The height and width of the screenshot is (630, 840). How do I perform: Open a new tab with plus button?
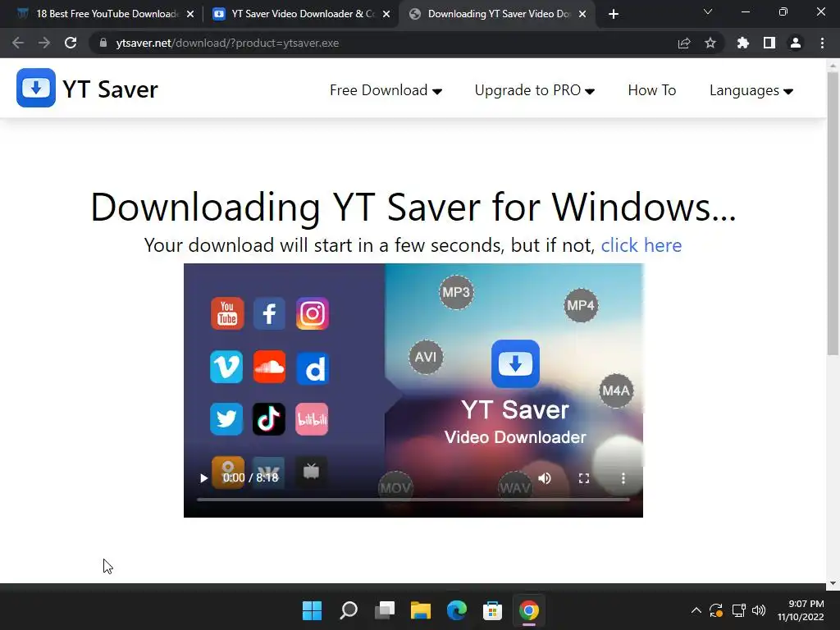[614, 14]
